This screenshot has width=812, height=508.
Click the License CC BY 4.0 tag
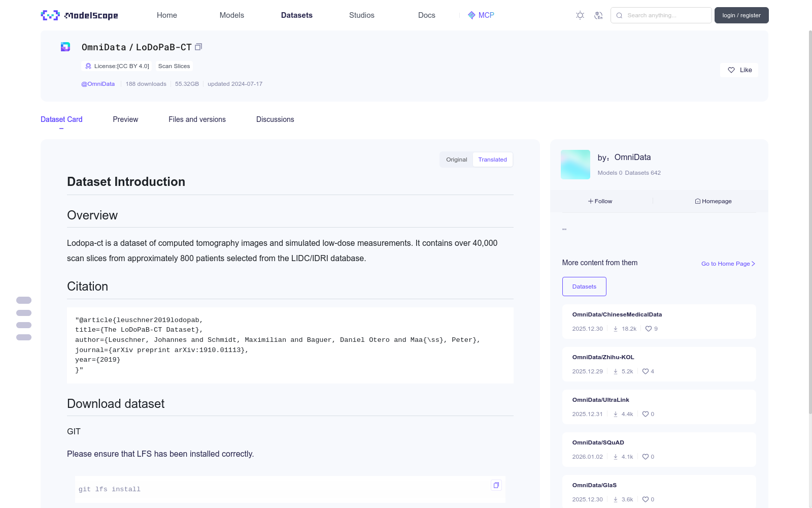(117, 66)
